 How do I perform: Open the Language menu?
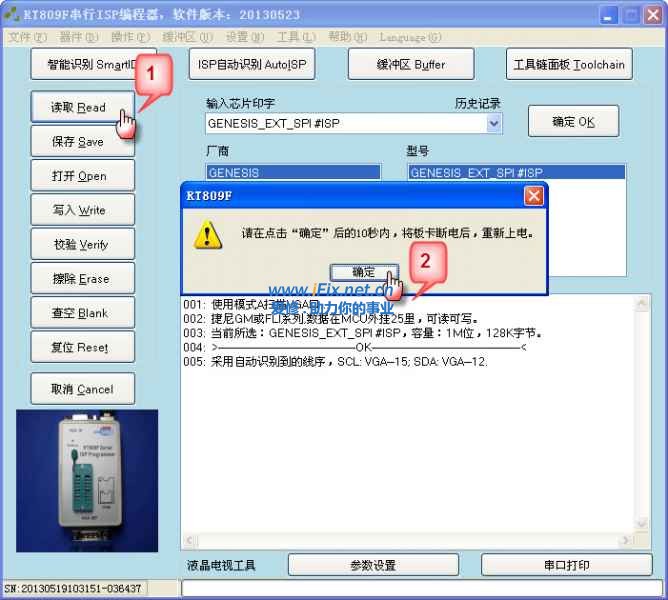click(410, 37)
